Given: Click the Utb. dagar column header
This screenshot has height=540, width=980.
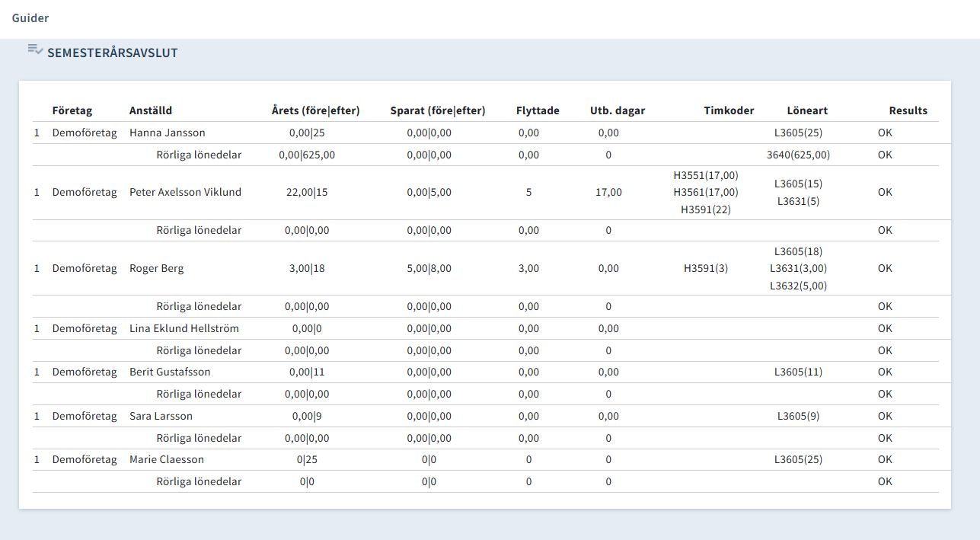Looking at the screenshot, I should pos(617,110).
